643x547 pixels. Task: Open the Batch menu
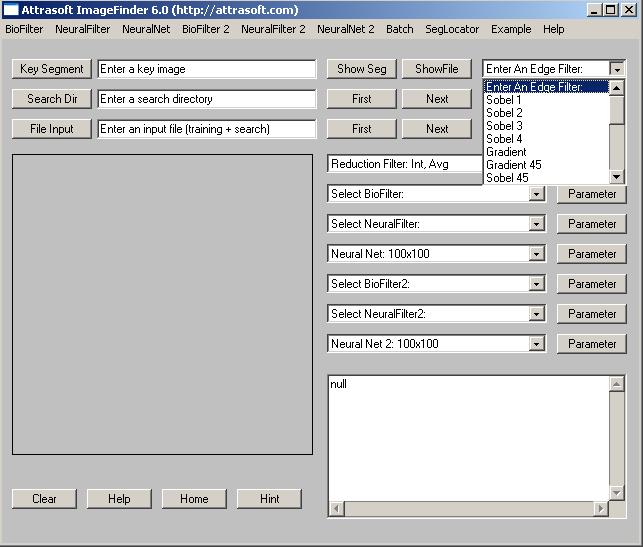(400, 29)
